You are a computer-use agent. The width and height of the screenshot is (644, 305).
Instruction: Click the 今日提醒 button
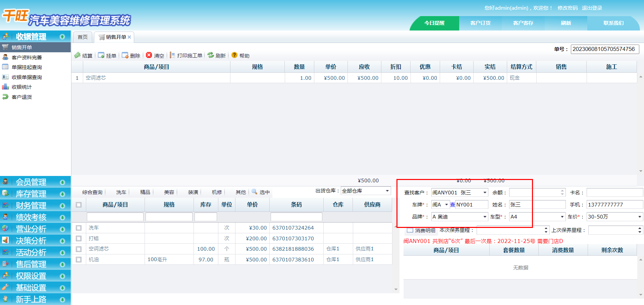434,23
